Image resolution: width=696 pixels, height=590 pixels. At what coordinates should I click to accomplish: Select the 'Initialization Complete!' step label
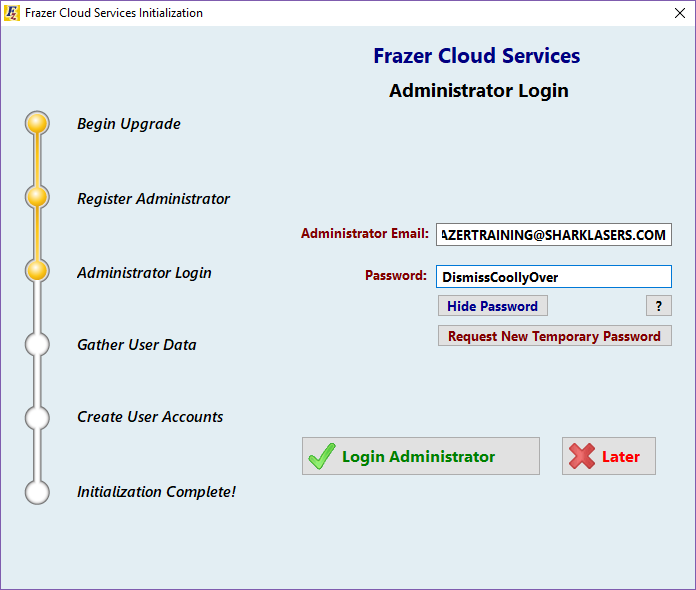(x=156, y=492)
